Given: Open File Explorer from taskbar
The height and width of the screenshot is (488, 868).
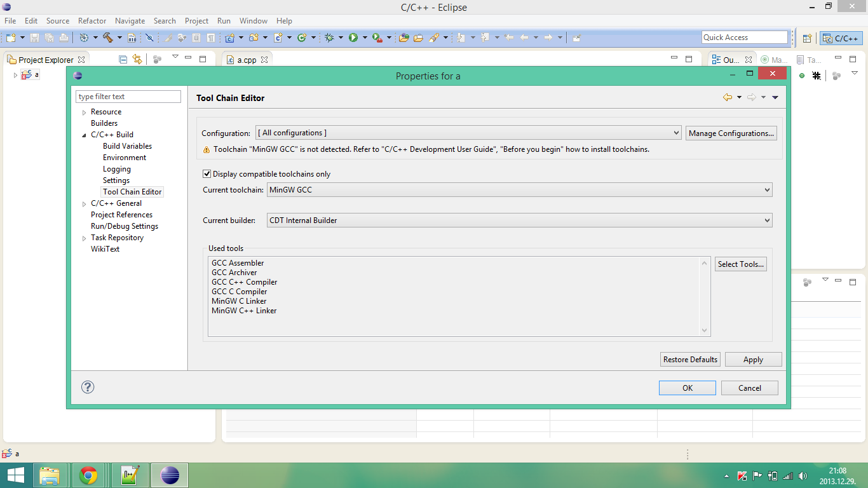Looking at the screenshot, I should tap(50, 475).
